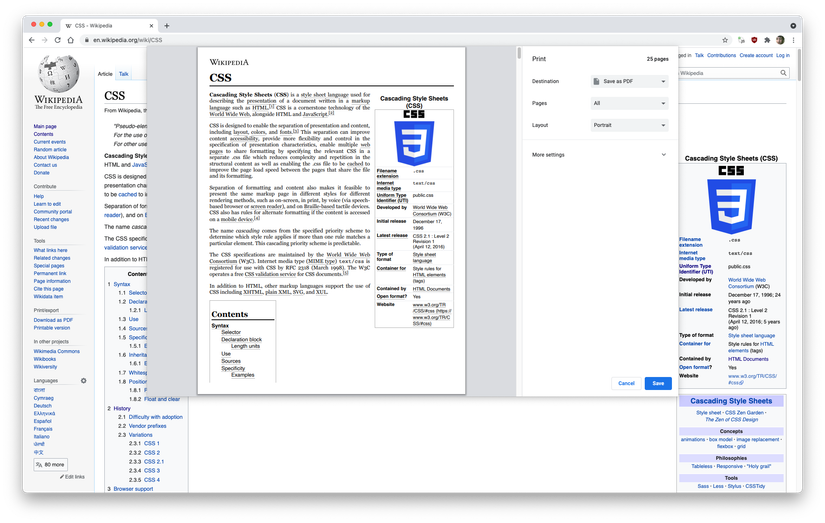The image size is (825, 523).
Task: Click the Wikipedia globe logo
Action: pos(58,74)
